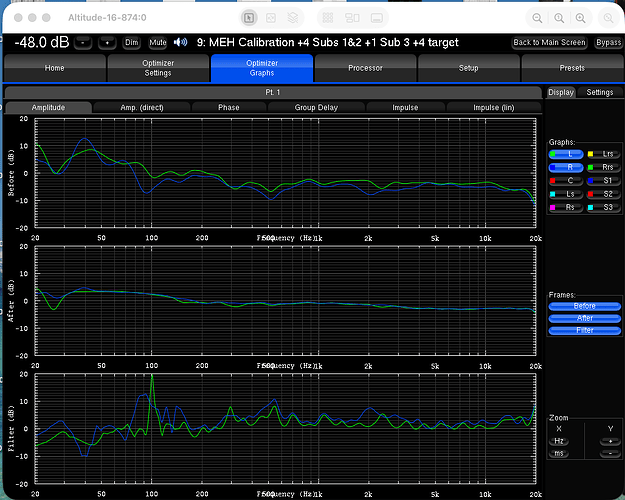The width and height of the screenshot is (625, 500).
Task: Click the speaker volume icon
Action: click(180, 42)
